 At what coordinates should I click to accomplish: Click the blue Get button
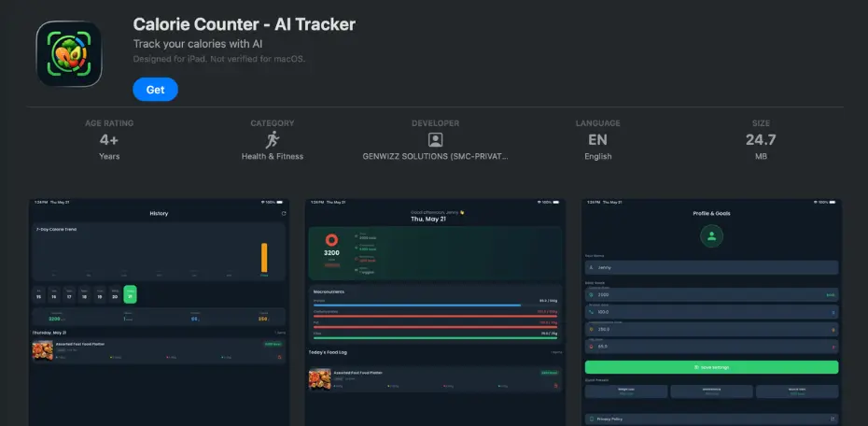pyautogui.click(x=156, y=89)
